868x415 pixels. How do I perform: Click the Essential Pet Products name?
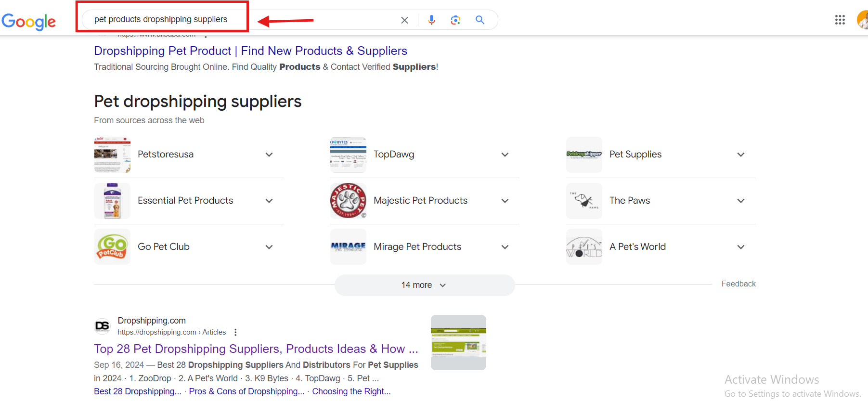tap(185, 201)
